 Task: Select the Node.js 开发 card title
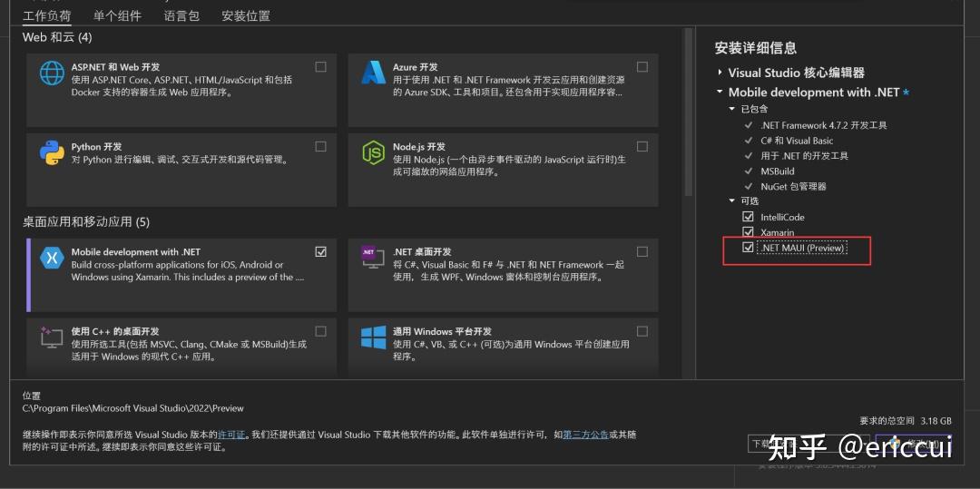[x=419, y=147]
